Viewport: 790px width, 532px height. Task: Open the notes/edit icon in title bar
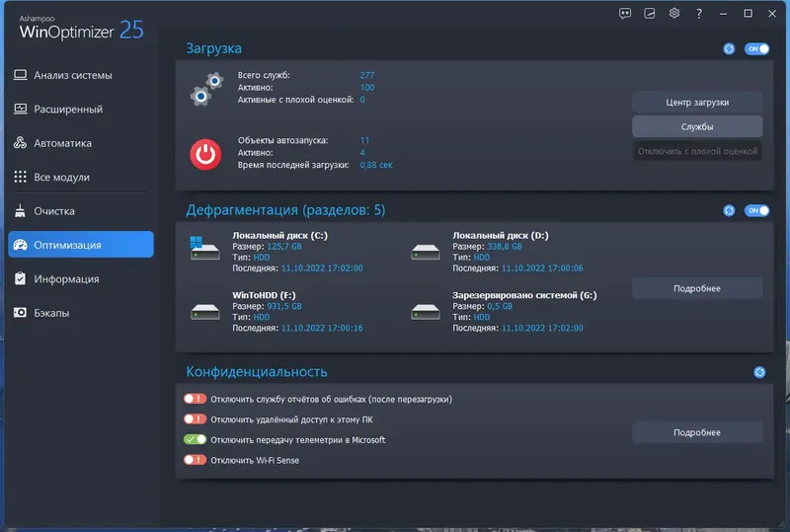click(650, 14)
